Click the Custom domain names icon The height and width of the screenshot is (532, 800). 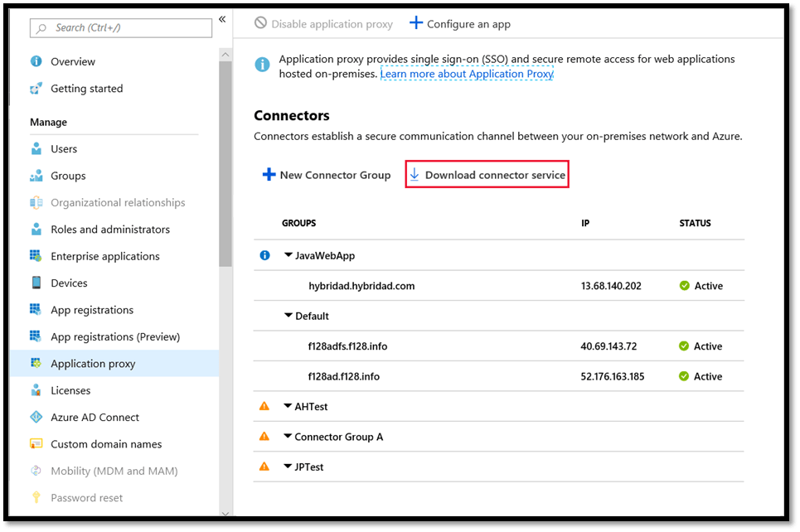pyautogui.click(x=36, y=444)
